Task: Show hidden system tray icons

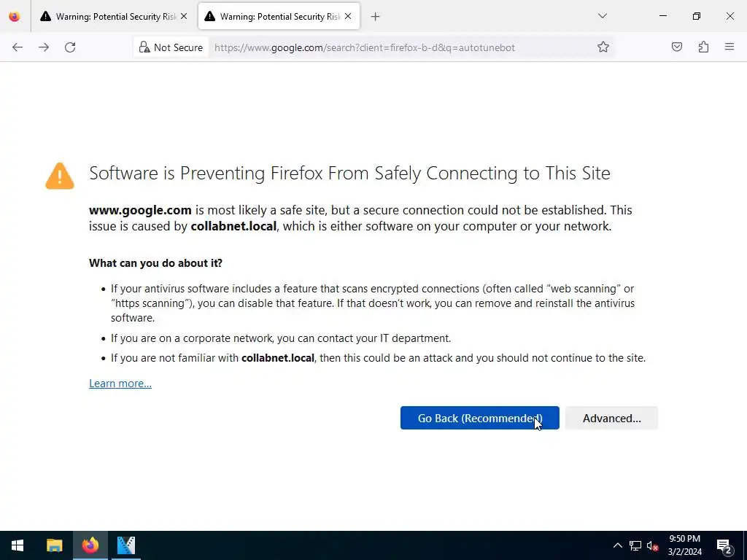Action: (x=617, y=545)
